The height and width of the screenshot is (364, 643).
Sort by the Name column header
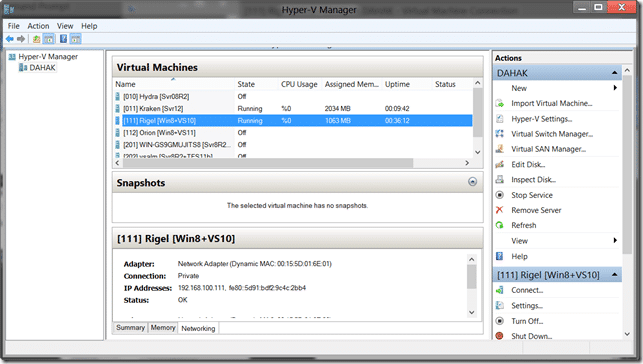click(x=173, y=84)
